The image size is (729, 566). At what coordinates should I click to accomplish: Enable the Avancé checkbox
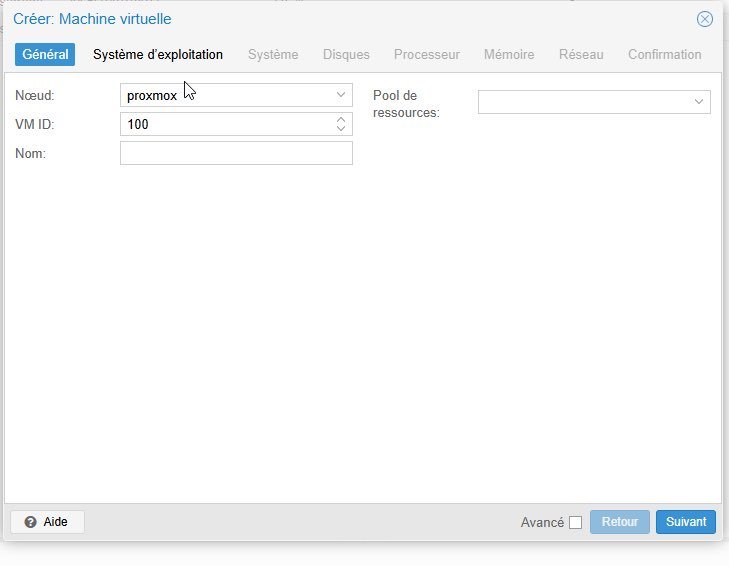click(575, 522)
